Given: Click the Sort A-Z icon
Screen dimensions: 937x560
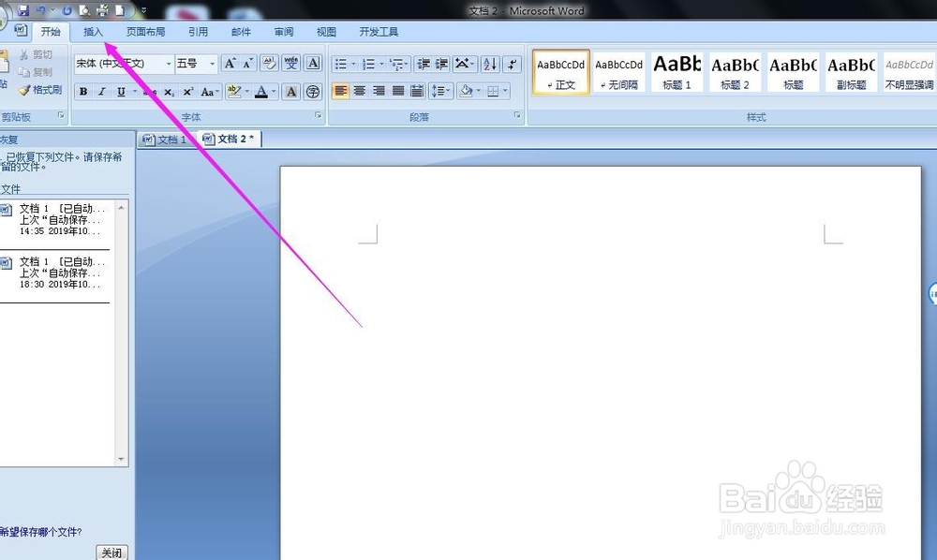Looking at the screenshot, I should pyautogui.click(x=490, y=64).
